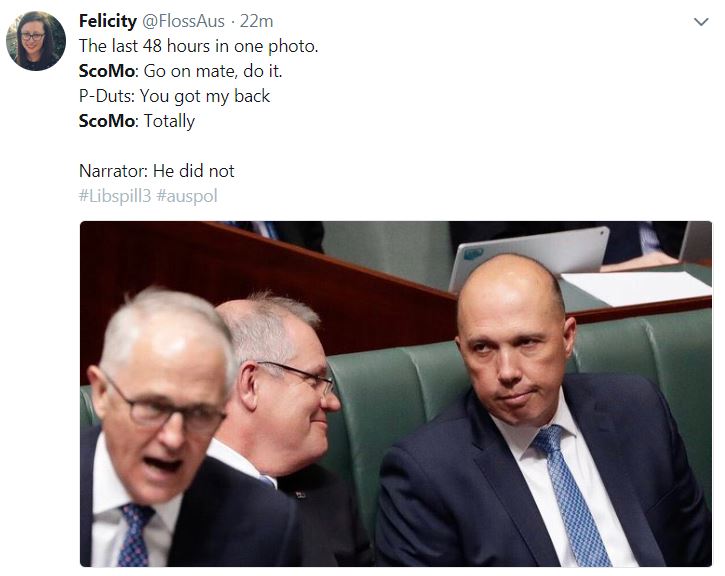This screenshot has height=576, width=725.
Task: Click the line 'The last 48 hours in one photo.'
Action: (199, 46)
